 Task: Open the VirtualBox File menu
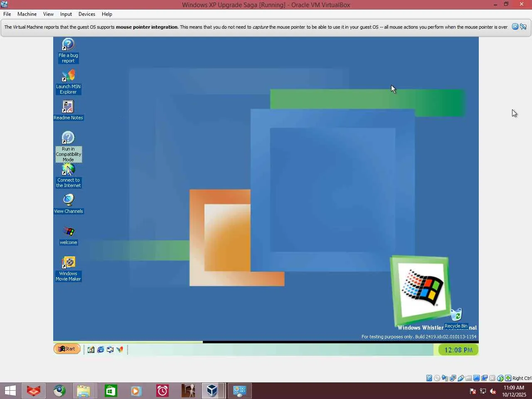click(x=7, y=14)
